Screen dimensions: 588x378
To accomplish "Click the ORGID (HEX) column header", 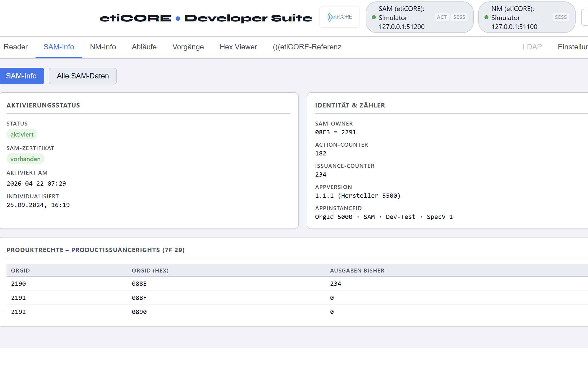I will point(150,271).
